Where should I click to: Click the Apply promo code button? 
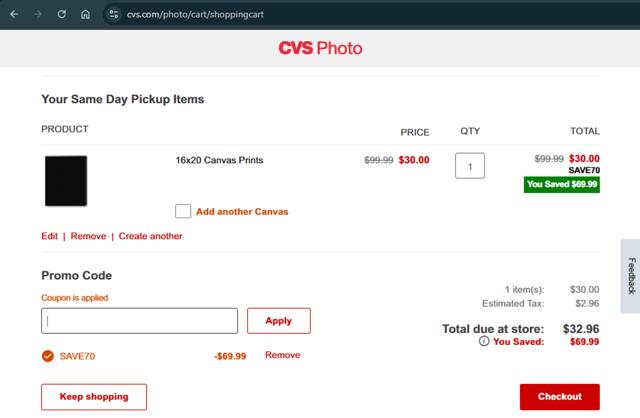[x=278, y=321]
